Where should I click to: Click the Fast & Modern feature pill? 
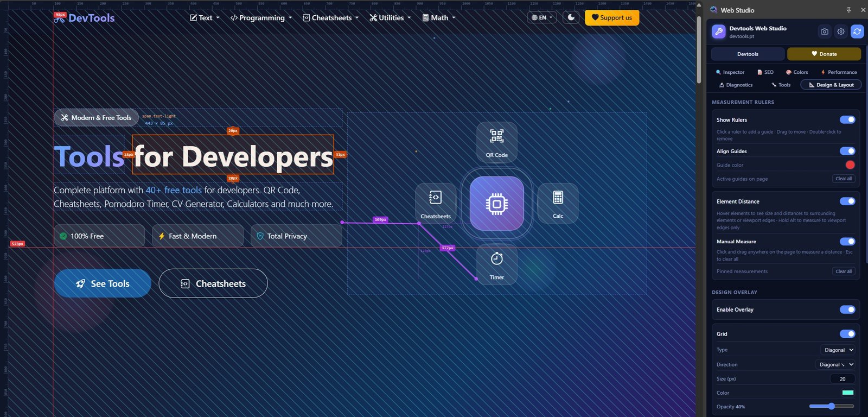click(x=197, y=236)
